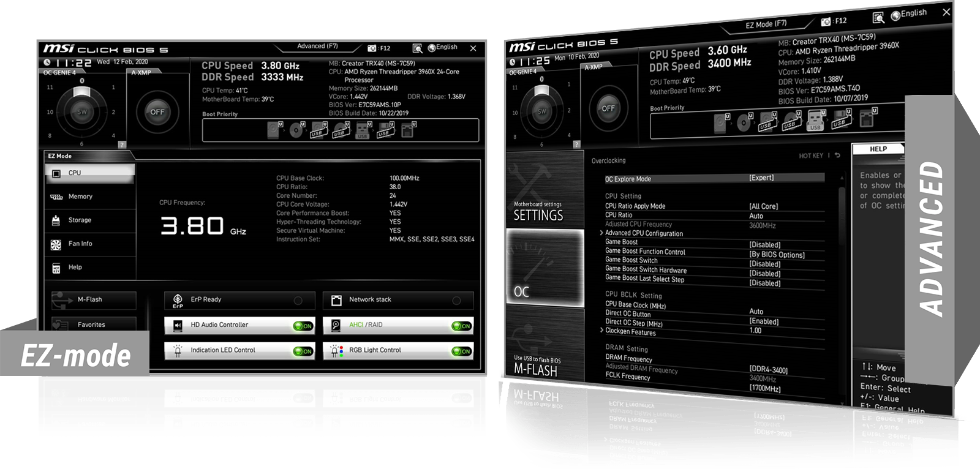Click the OC Genie 4 help question mark
This screenshot has height=469, width=980.
coord(122,145)
